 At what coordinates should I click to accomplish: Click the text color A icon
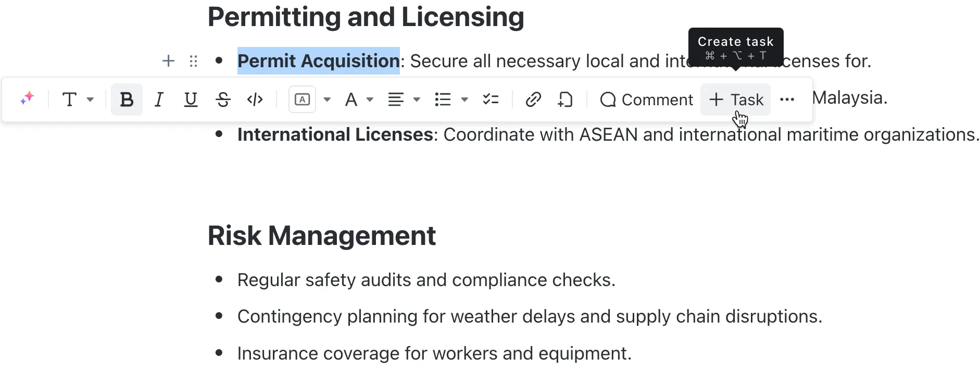pos(351,100)
